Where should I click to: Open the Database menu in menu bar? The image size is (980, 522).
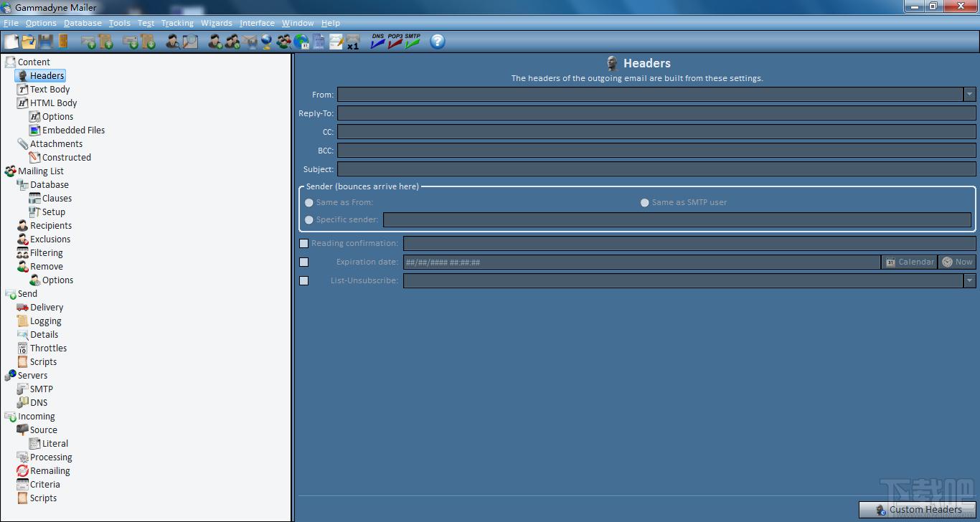pos(83,23)
